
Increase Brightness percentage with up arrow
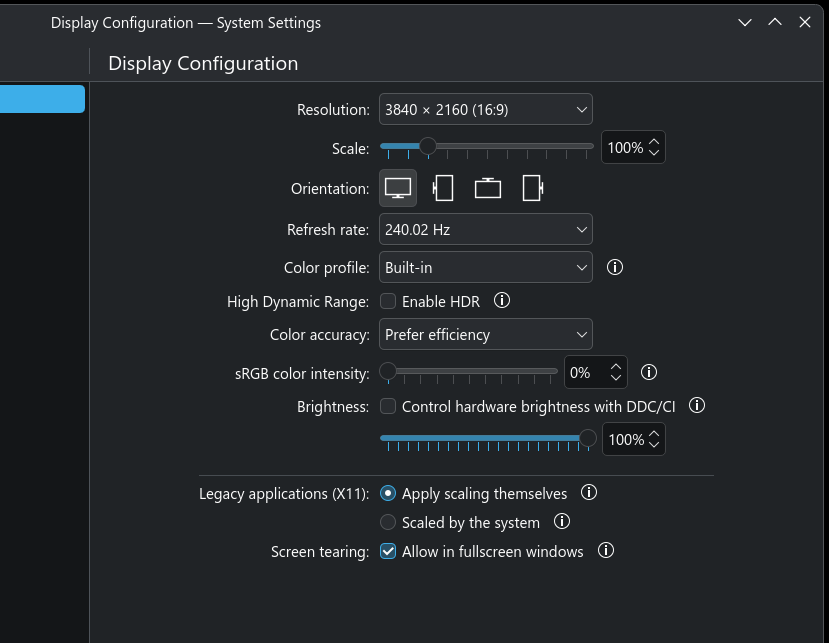(x=655, y=434)
